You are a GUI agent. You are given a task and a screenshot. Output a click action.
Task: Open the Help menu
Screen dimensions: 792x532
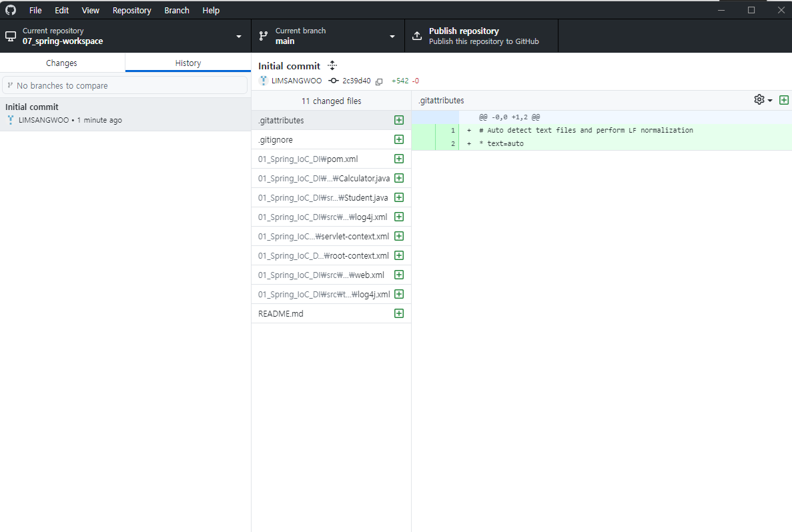(x=211, y=10)
